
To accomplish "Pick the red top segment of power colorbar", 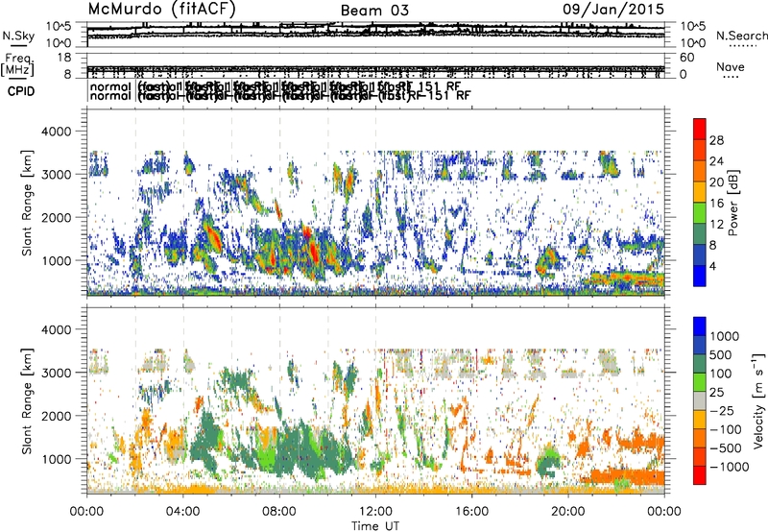I will pyautogui.click(x=700, y=129).
